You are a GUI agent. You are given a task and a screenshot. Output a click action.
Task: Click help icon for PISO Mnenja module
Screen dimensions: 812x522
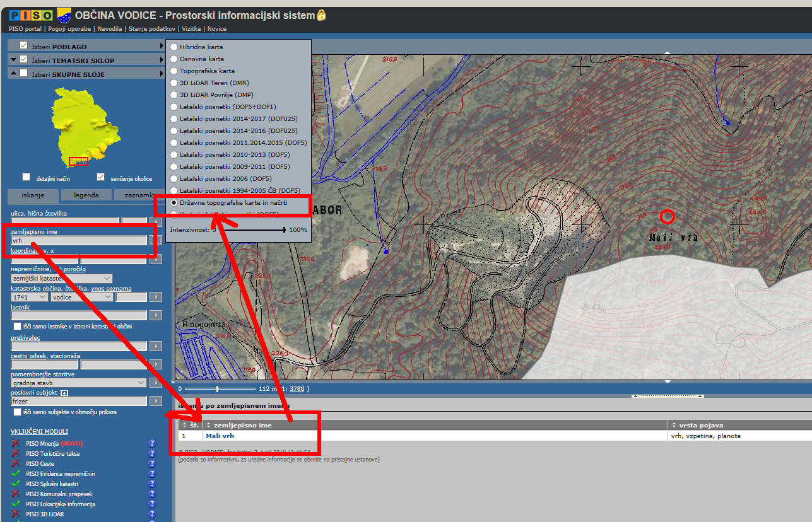[x=151, y=443]
